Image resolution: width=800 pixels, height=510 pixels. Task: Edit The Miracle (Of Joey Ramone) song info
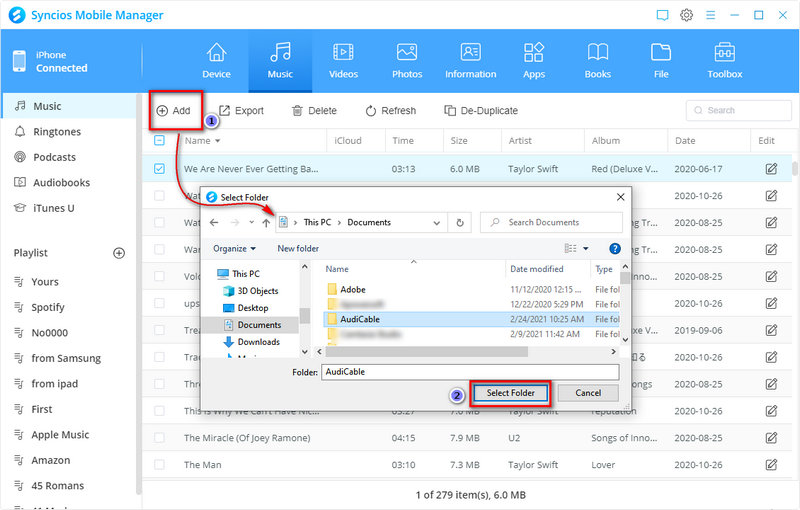pyautogui.click(x=771, y=438)
